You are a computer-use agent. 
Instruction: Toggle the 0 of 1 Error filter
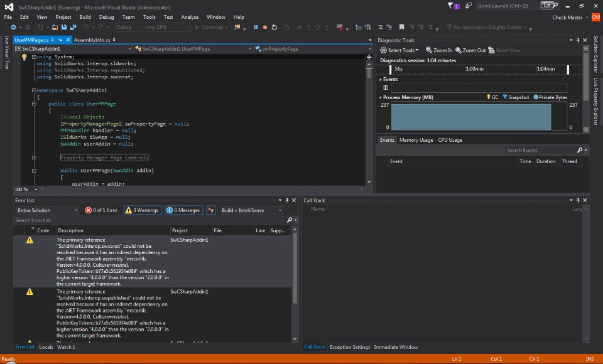(102, 210)
